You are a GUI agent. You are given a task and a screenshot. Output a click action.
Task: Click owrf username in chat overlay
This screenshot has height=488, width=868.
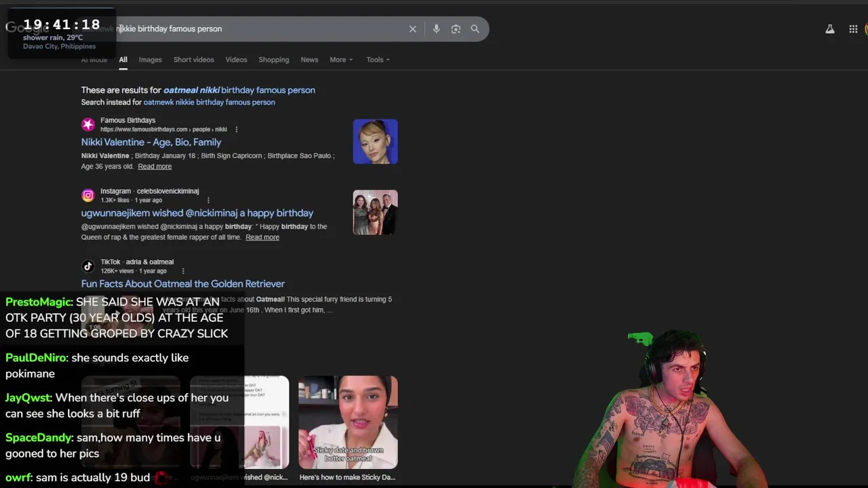click(x=18, y=478)
